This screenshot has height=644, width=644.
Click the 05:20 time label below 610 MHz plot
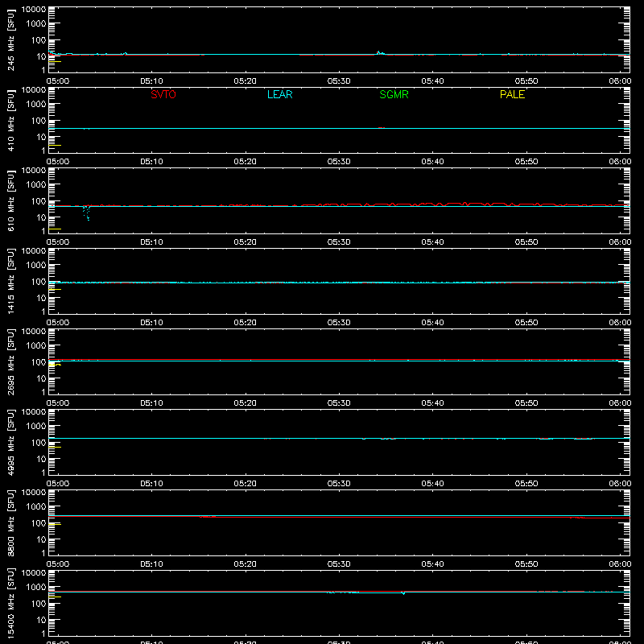246,242
